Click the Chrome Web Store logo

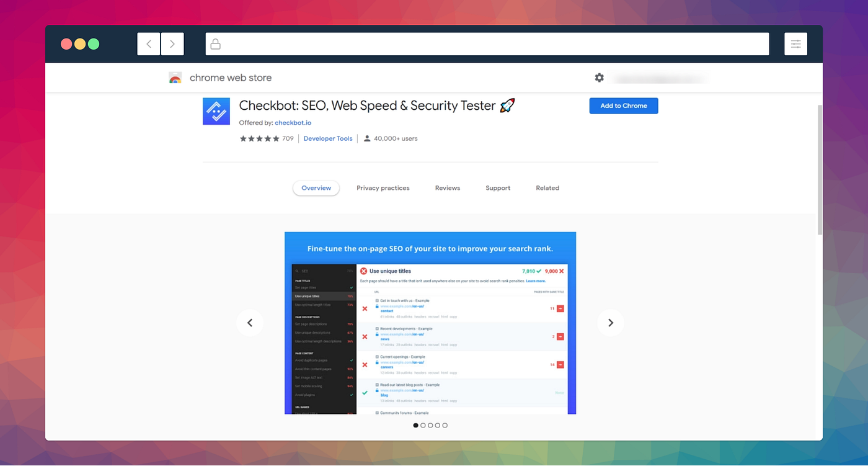175,78
